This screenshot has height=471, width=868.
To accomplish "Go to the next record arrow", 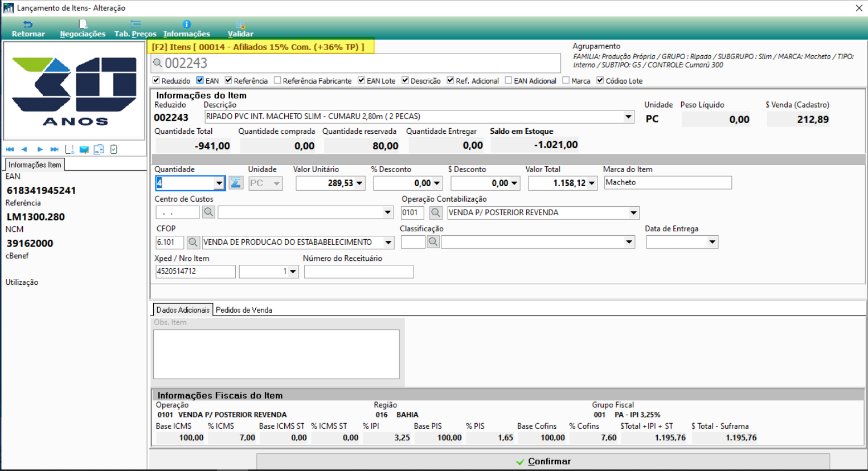I will click(x=40, y=149).
